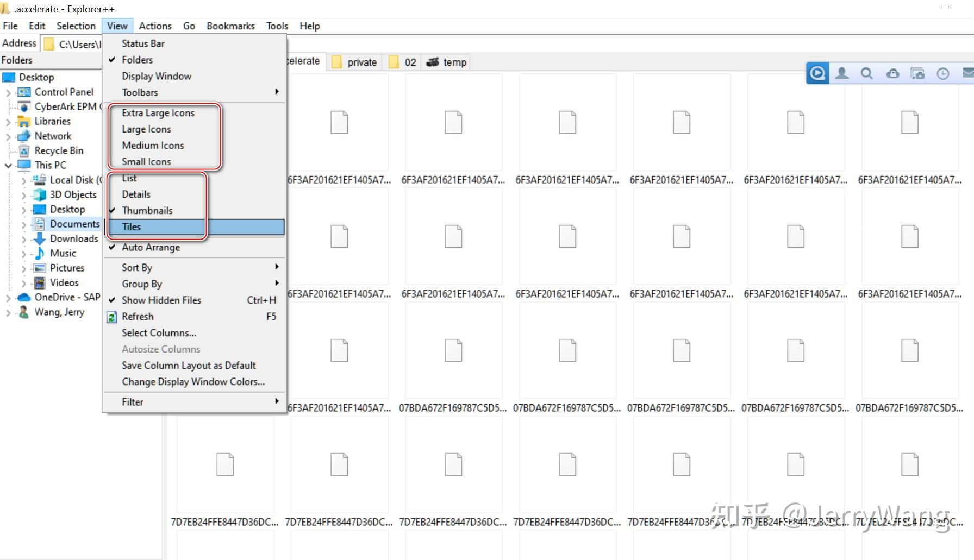This screenshot has width=974, height=560.
Task: Expand the OneDrive - SAP tree node
Action: [8, 298]
